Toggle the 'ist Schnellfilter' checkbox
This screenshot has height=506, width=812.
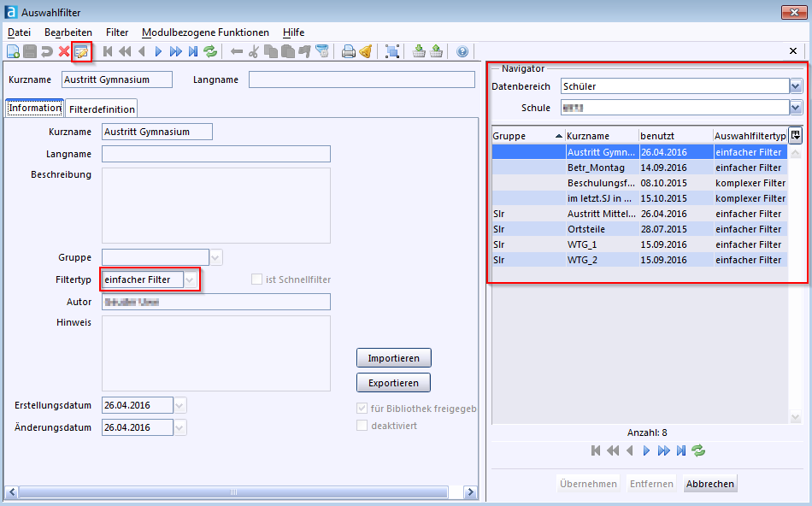(256, 279)
